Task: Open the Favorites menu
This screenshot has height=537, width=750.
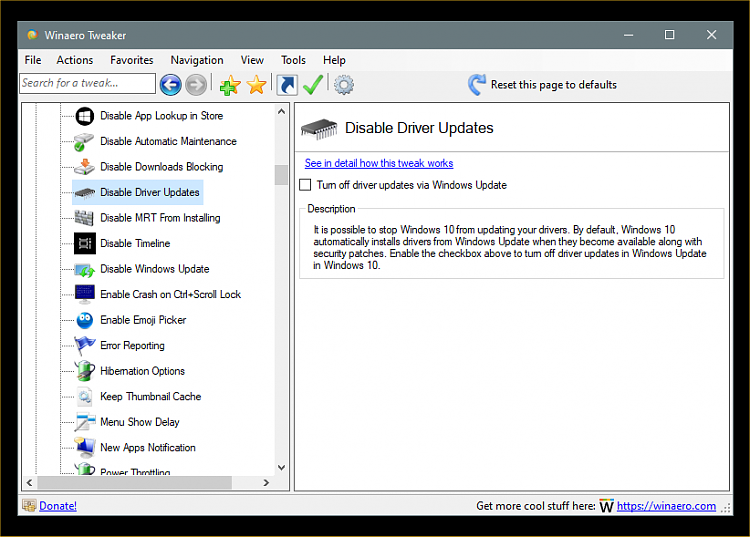Action: [132, 60]
